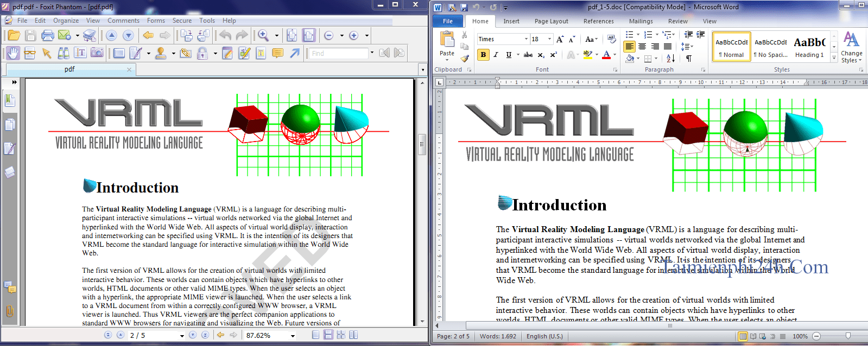Screen dimensions: 868x346
Task: Toggle Italic in Word ribbon
Action: point(496,55)
